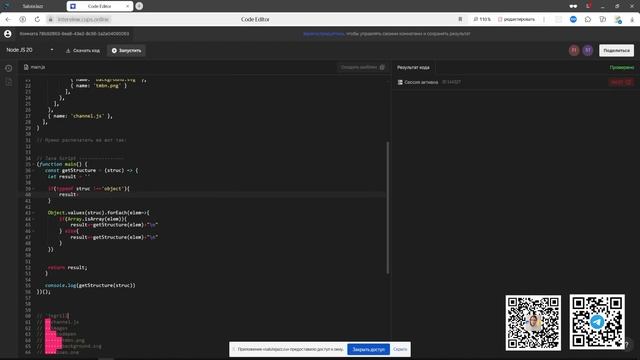Click the red notification icon in title bar
Screen dimensions: 640x360
(588, 6)
